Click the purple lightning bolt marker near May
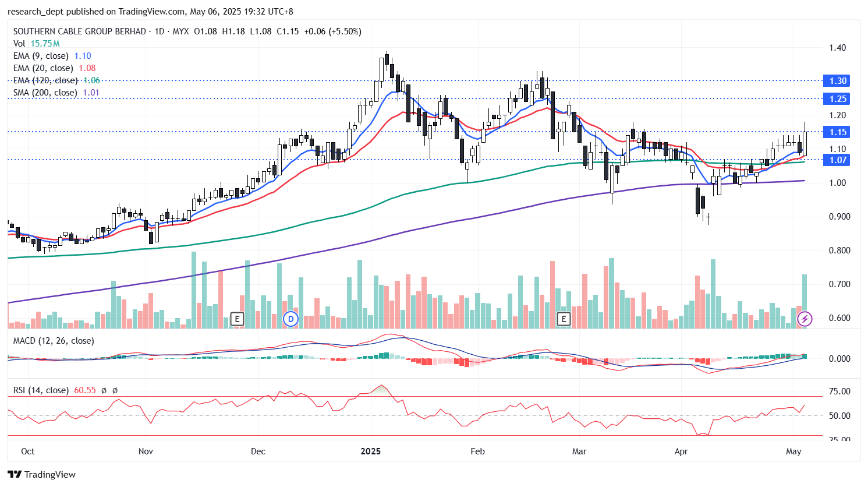This screenshot has height=487, width=868. coord(805,319)
